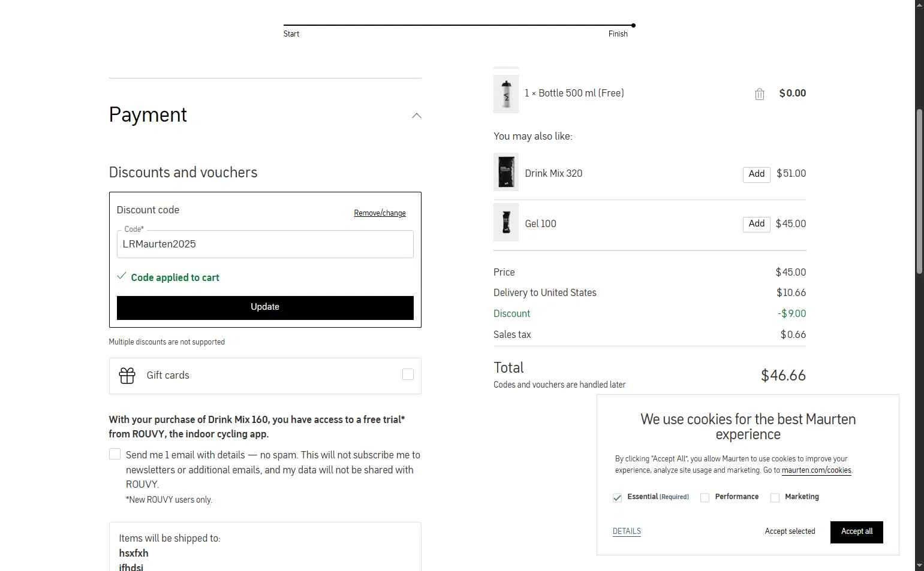Click the Remove/change discount link
Image resolution: width=924 pixels, height=571 pixels.
pyautogui.click(x=380, y=213)
